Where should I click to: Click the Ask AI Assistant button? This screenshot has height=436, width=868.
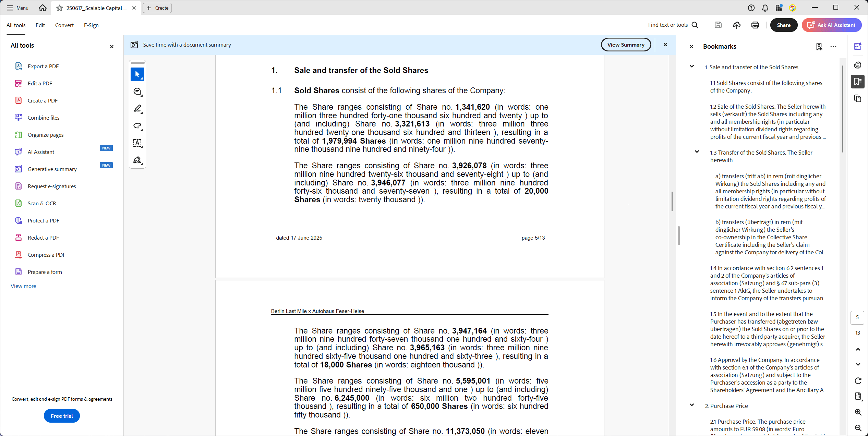coord(831,25)
